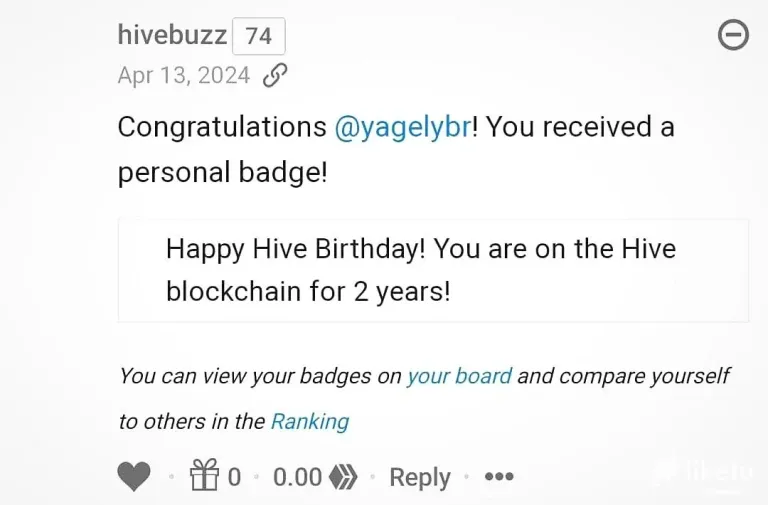Open the Ranking link
Viewport: 768px width, 505px height.
click(x=310, y=422)
